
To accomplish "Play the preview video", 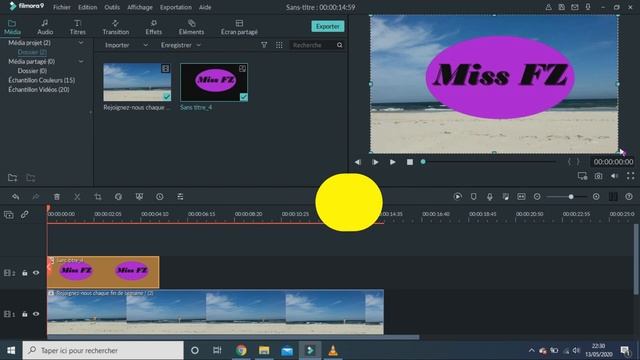I will click(392, 162).
